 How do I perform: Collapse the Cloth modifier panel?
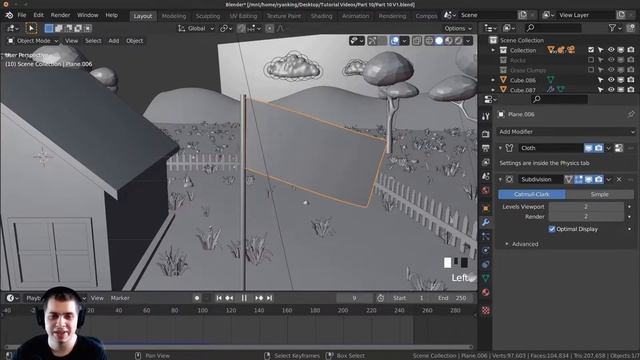tap(500, 148)
